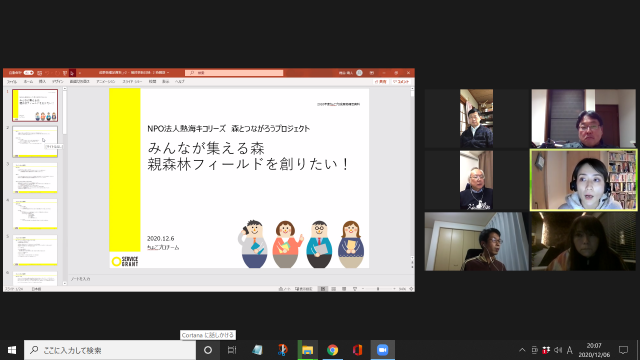Viewport: 640px width, 360px height.
Task: Click the language indicator 日本語 in status bar
Action: pos(37,289)
